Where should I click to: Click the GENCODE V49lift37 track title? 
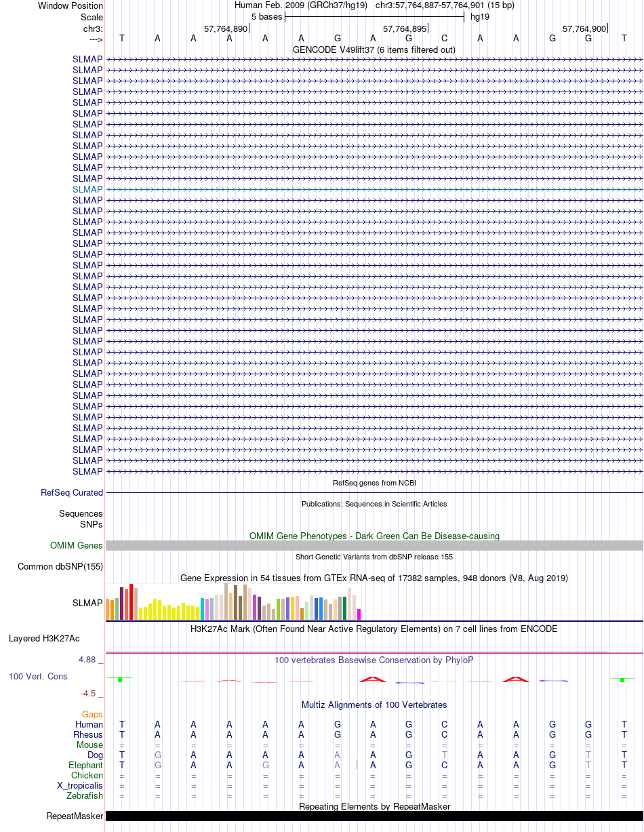pyautogui.click(x=374, y=50)
